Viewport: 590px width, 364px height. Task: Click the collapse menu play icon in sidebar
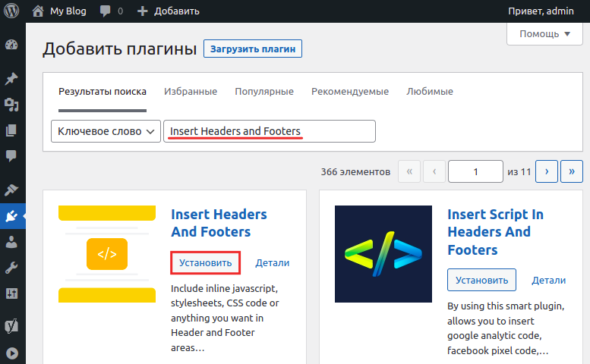point(11,353)
